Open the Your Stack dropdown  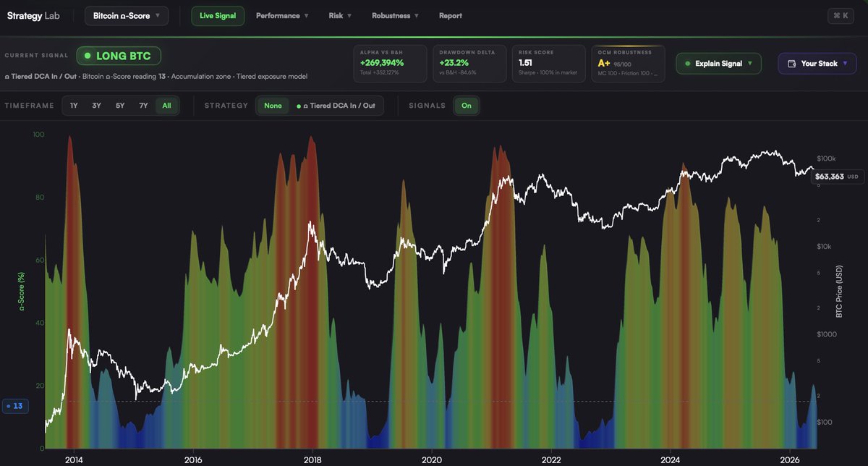817,64
